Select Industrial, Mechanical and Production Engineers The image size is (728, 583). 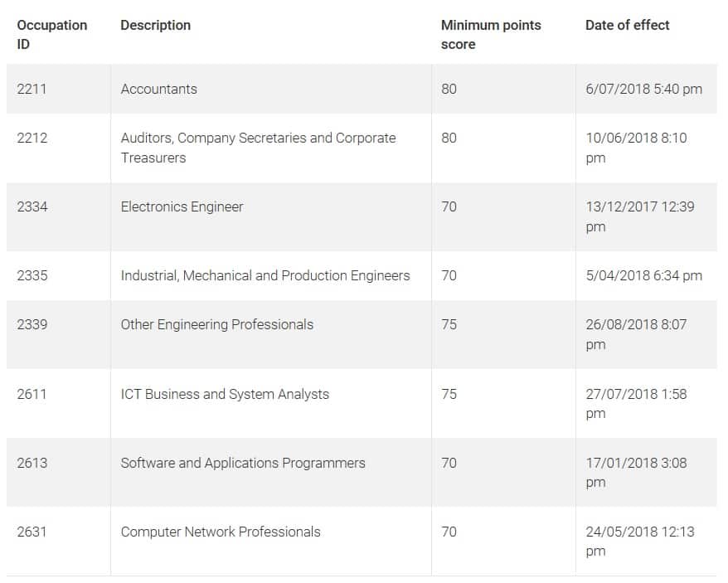click(265, 275)
